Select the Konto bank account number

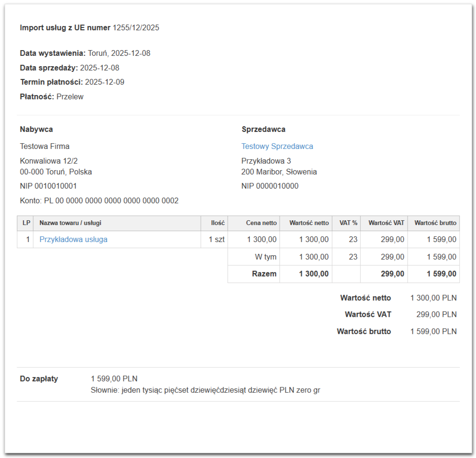click(x=111, y=201)
